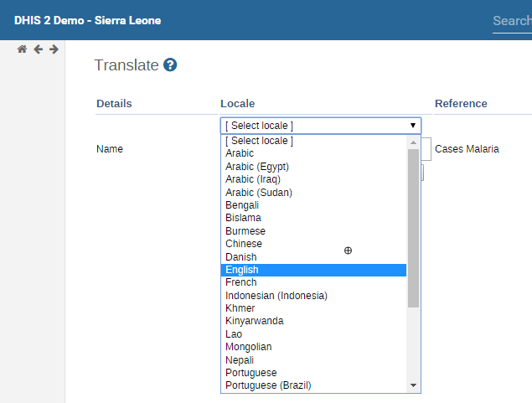Select the blank [ Select locale ] option
532x403 pixels.
313,141
